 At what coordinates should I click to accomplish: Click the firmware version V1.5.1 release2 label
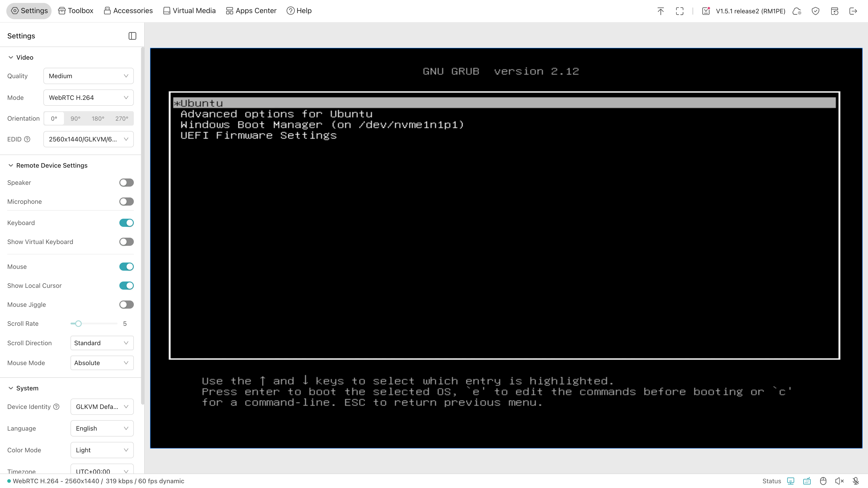[x=750, y=11]
